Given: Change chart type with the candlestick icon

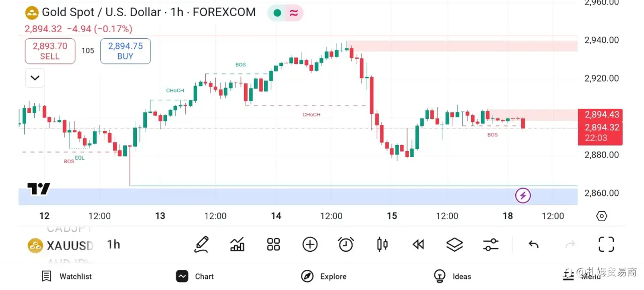Looking at the screenshot, I should [382, 245].
